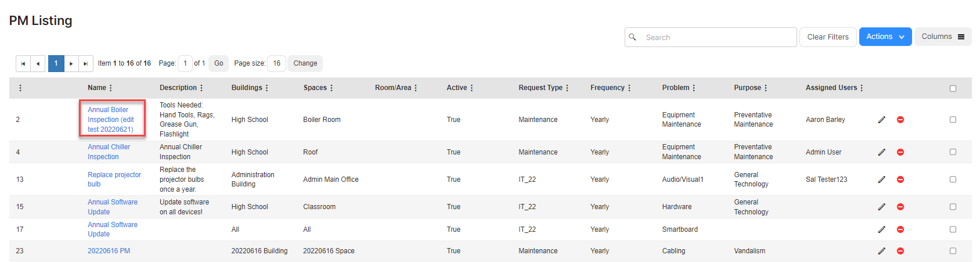The image size is (980, 262).
Task: Open the Columns chooser menu
Action: tap(943, 37)
